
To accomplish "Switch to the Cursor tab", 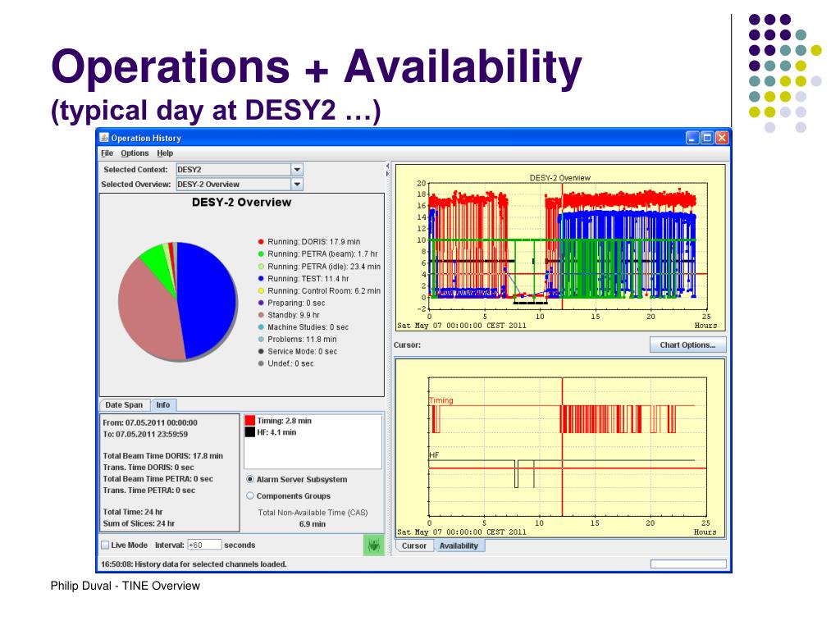I will [x=414, y=546].
